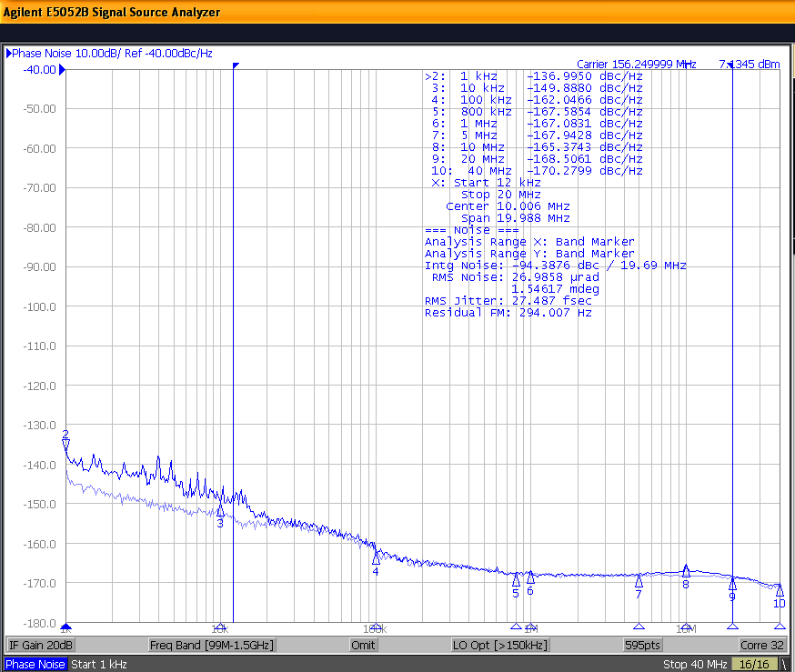Image resolution: width=795 pixels, height=672 pixels.
Task: Toggle the band marker at 12 kHz
Action: coord(236,65)
